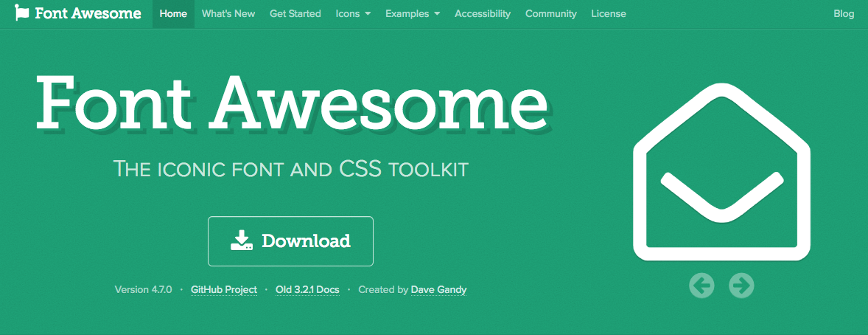Click the Font Awesome brand name in navbar

(x=88, y=13)
